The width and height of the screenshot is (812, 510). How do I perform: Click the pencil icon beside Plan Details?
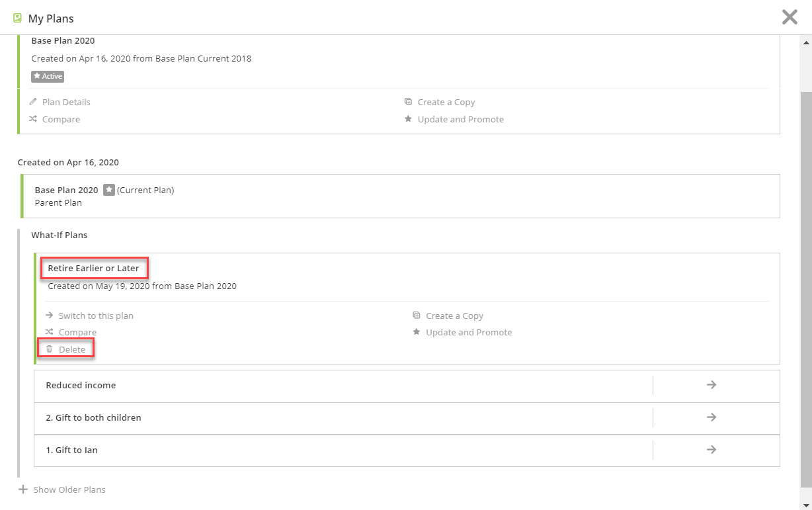tap(33, 102)
